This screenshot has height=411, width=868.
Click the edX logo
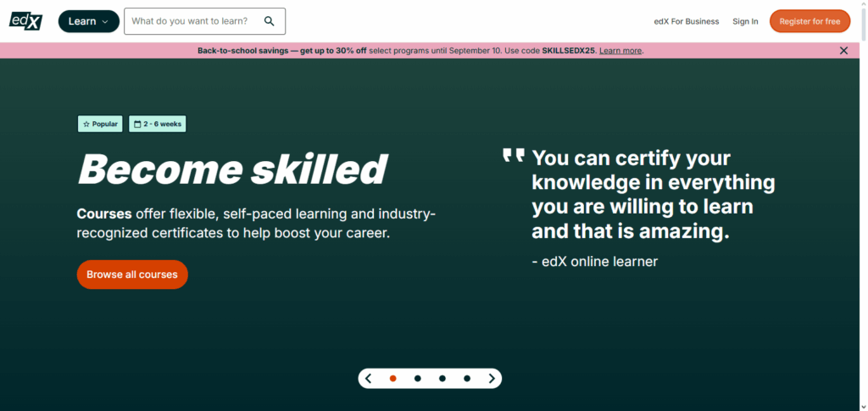point(26,20)
